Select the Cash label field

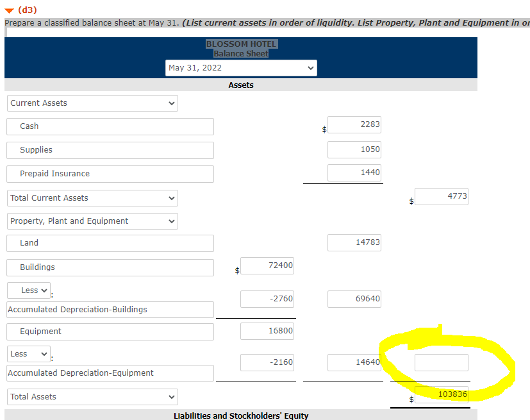[110, 126]
